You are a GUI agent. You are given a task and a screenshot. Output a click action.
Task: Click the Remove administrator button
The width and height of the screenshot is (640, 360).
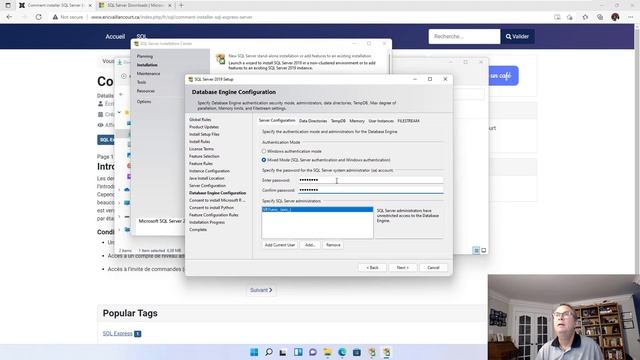(333, 245)
